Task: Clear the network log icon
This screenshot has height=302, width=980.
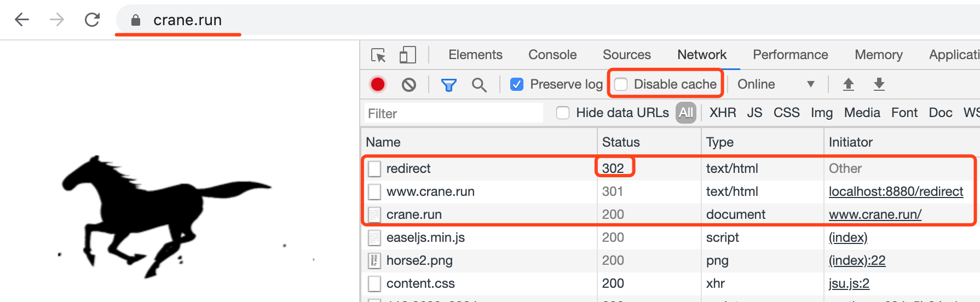Action: pyautogui.click(x=409, y=84)
